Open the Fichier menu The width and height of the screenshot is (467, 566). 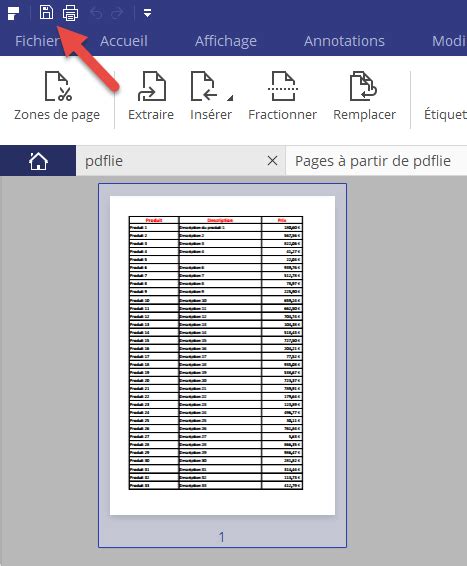click(37, 41)
